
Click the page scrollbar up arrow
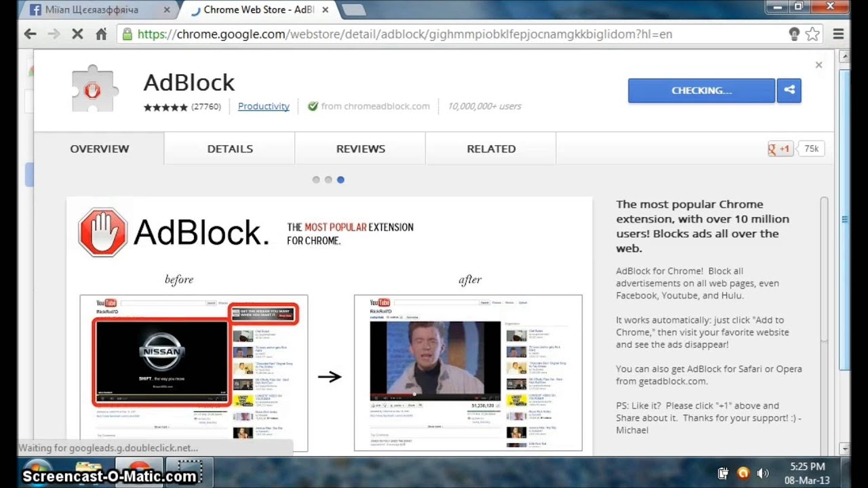845,57
